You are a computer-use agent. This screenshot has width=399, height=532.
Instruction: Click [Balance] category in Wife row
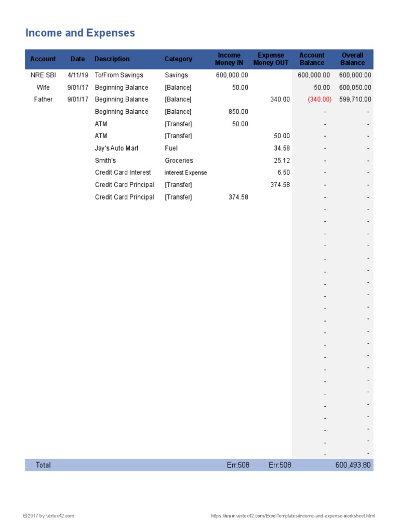point(178,87)
